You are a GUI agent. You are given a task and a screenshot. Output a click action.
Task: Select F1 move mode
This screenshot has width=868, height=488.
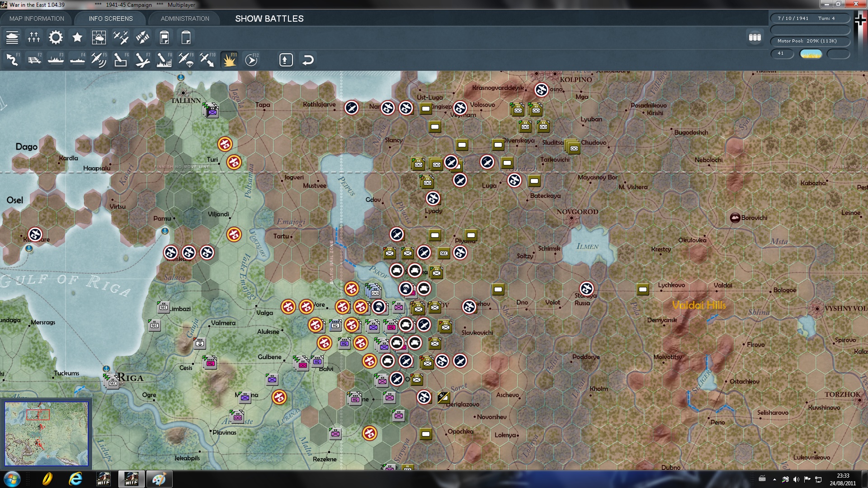click(x=12, y=60)
